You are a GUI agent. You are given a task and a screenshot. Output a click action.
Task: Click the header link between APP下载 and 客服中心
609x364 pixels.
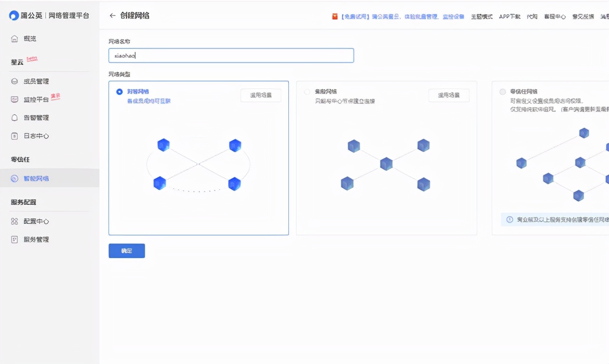coord(532,16)
